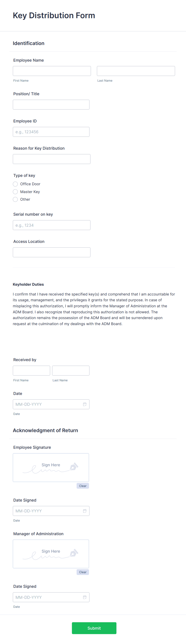186x644 pixels.
Task: Clear the Manager of Administration signature
Action: click(82, 572)
